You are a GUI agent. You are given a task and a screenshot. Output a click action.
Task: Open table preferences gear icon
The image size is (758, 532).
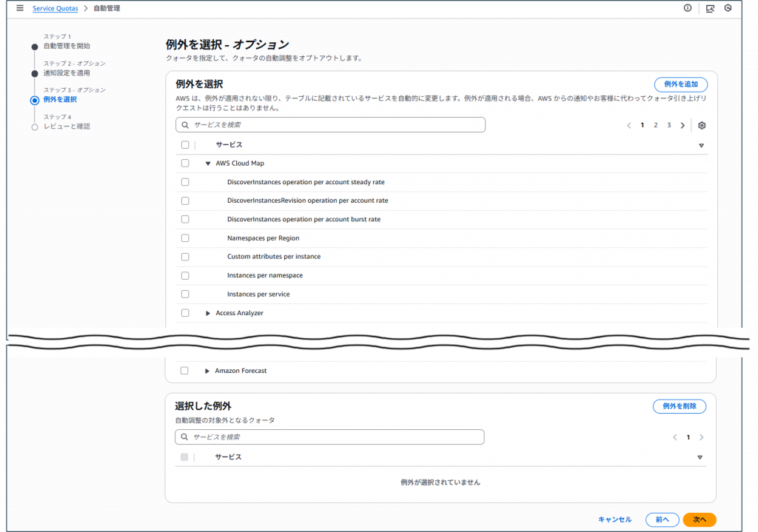pyautogui.click(x=702, y=126)
